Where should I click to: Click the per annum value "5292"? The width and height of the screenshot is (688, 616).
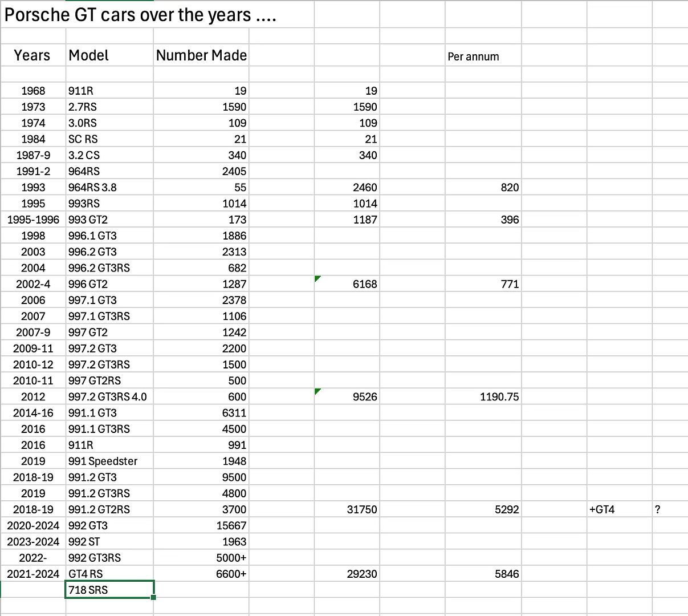coord(483,509)
